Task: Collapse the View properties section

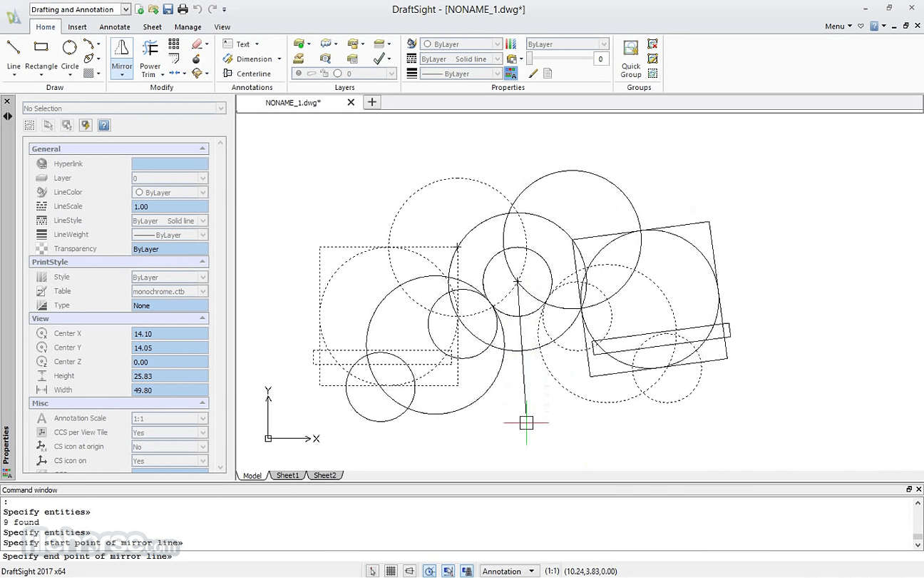Action: tap(202, 318)
